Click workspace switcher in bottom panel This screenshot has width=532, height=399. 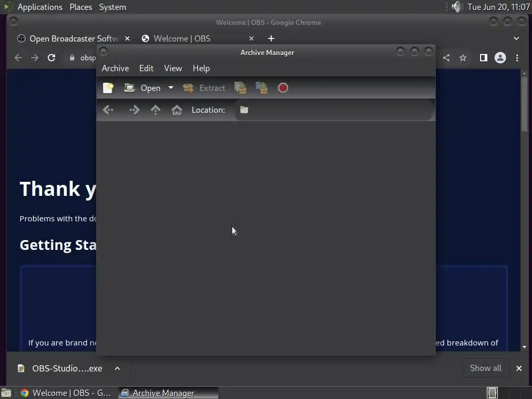(492, 393)
